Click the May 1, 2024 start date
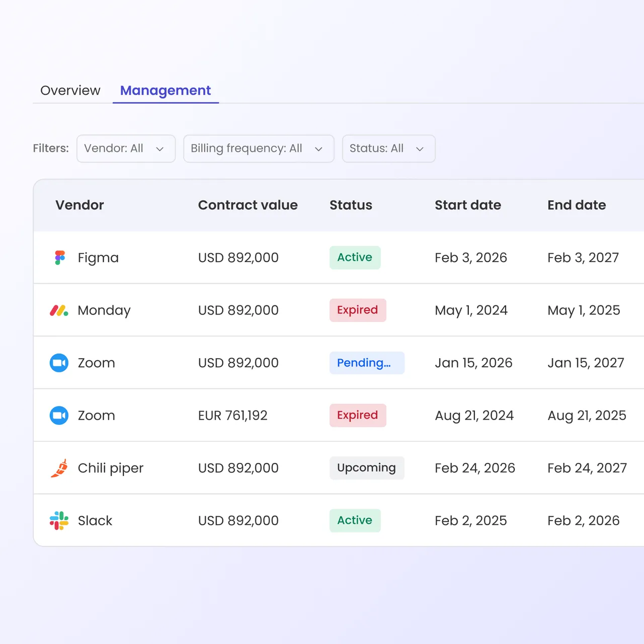This screenshot has width=644, height=644. [471, 310]
